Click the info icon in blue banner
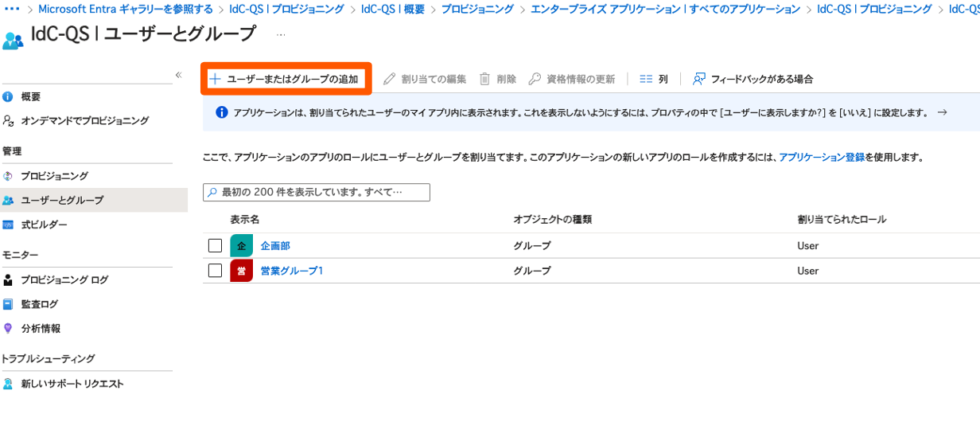Viewport: 980px width, 422px height. 221,113
